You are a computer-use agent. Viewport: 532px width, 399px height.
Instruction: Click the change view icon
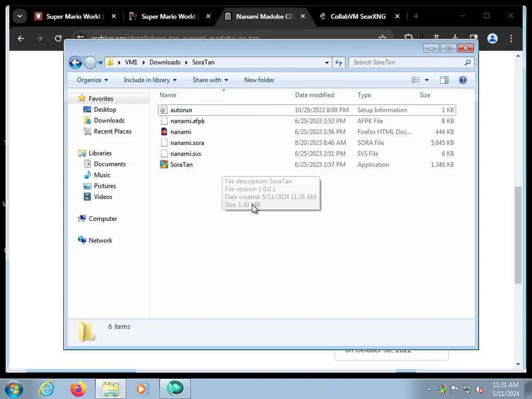pos(416,80)
